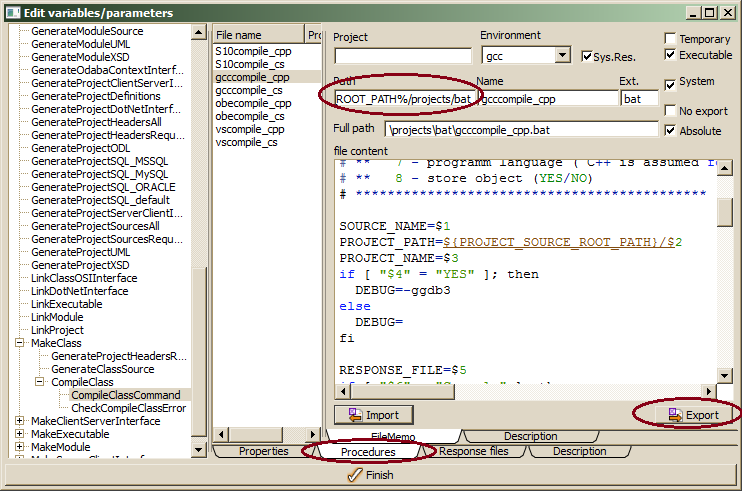Uncheck the Absolute checkbox
The height and width of the screenshot is (491, 742).
[x=671, y=130]
